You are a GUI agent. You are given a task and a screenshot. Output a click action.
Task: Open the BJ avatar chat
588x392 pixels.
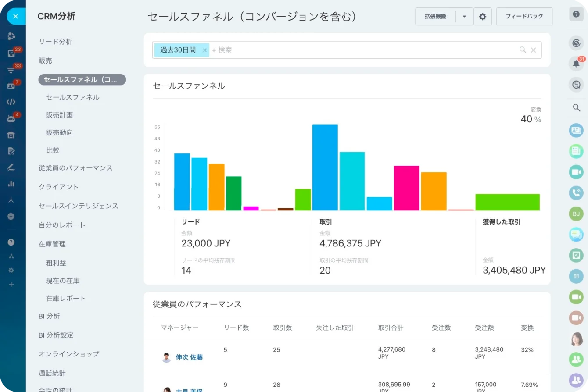[x=576, y=214]
